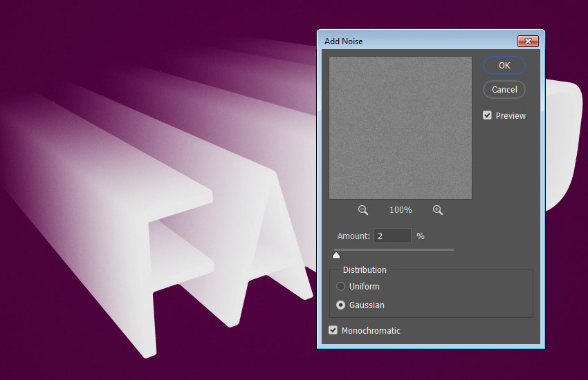
Task: Click the noise preview thumbnail
Action: click(401, 128)
